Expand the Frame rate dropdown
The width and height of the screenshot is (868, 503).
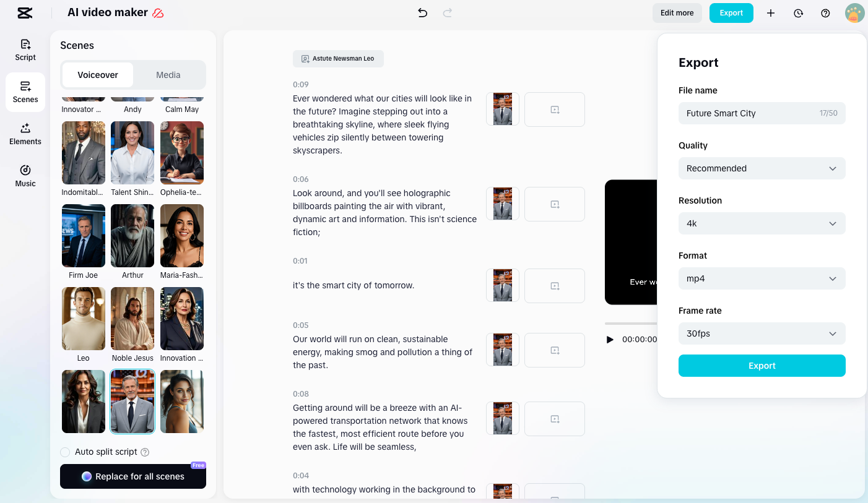point(762,333)
